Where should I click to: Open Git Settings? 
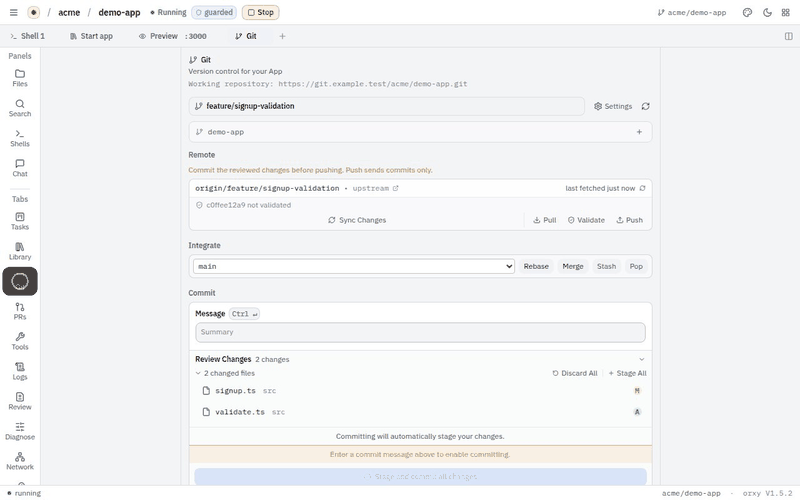click(x=613, y=106)
